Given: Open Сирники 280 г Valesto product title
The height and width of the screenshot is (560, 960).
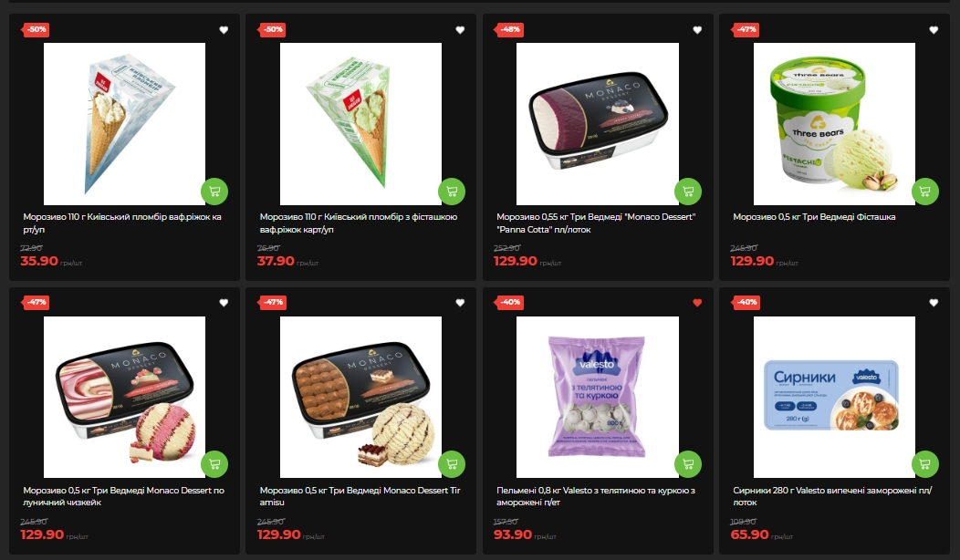Looking at the screenshot, I should (x=832, y=496).
